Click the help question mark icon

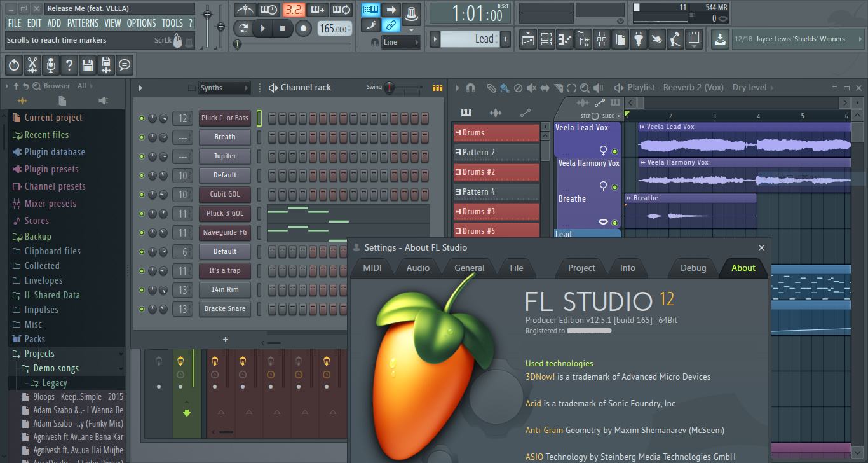69,64
